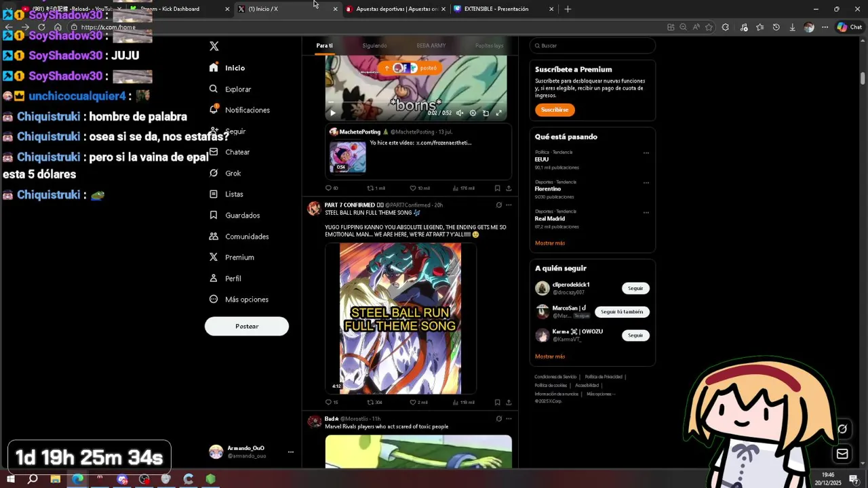Open Chatear messages in the sidebar
This screenshot has width=868, height=488.
(229, 152)
